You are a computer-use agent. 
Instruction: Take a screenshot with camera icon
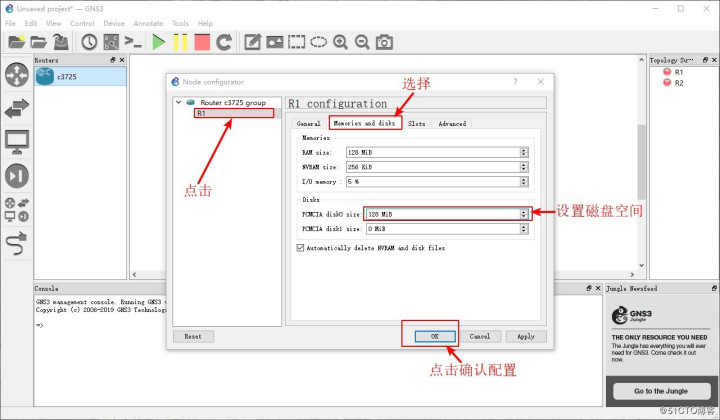(384, 42)
